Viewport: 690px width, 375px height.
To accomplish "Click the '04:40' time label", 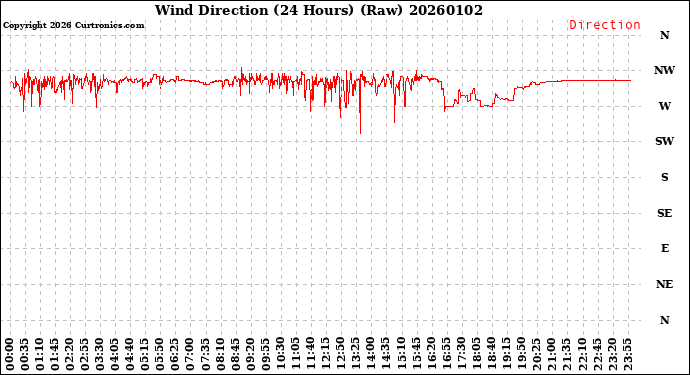I will click(130, 355).
